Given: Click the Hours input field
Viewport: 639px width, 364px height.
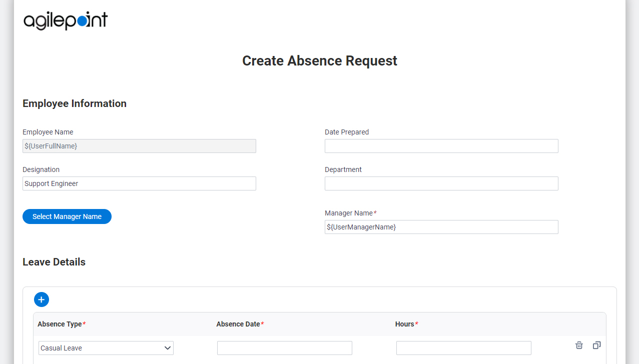Looking at the screenshot, I should coord(464,348).
